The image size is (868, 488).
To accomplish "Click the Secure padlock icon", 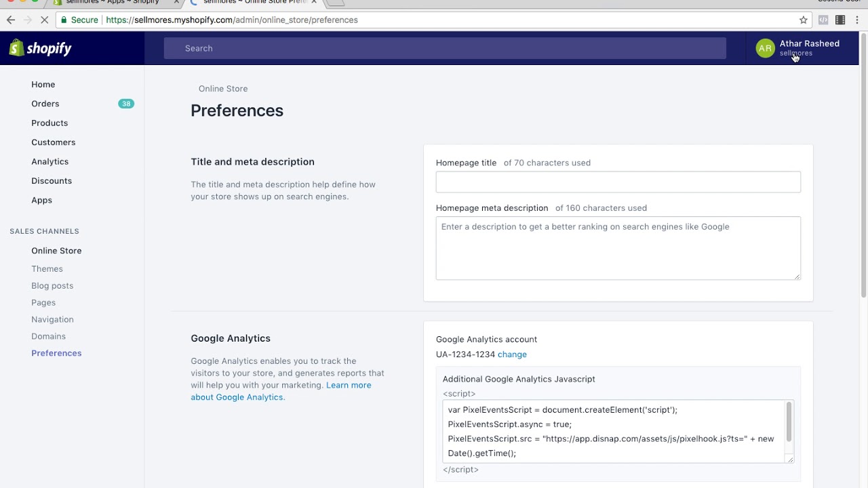I will tap(64, 20).
